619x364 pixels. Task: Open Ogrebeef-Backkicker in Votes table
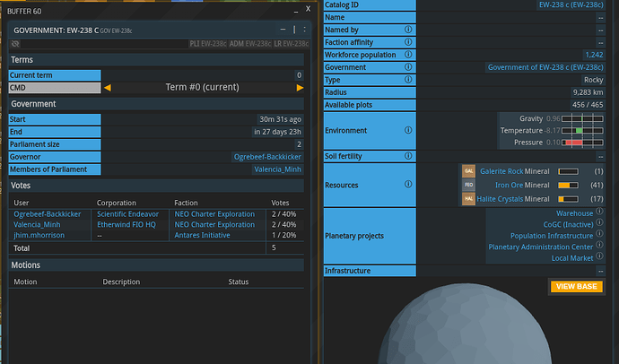(x=48, y=214)
